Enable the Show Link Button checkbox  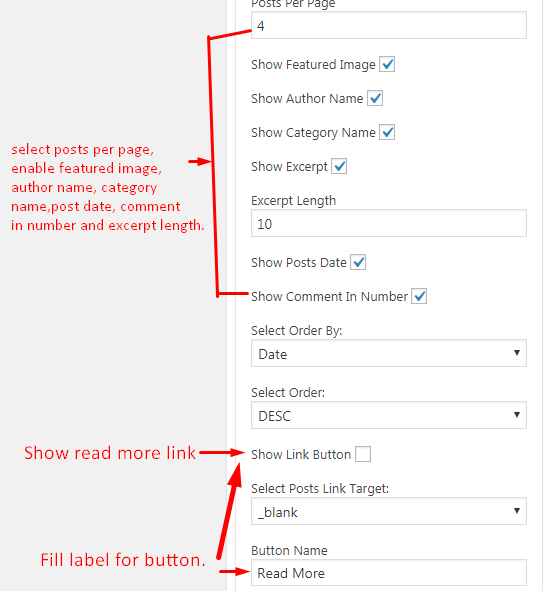363,454
